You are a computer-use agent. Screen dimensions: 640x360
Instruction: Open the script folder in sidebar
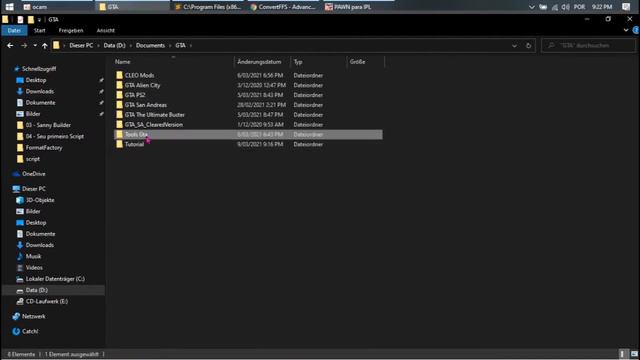coord(33,159)
